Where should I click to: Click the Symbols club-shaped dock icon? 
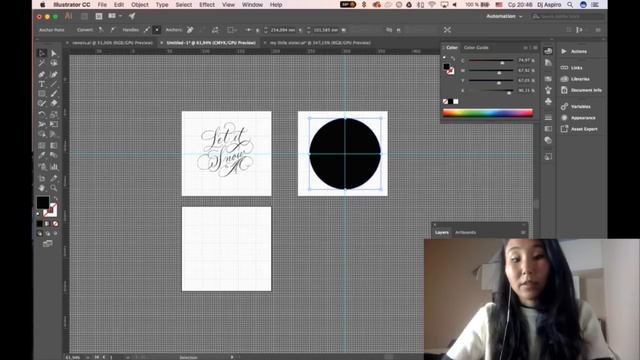click(548, 101)
